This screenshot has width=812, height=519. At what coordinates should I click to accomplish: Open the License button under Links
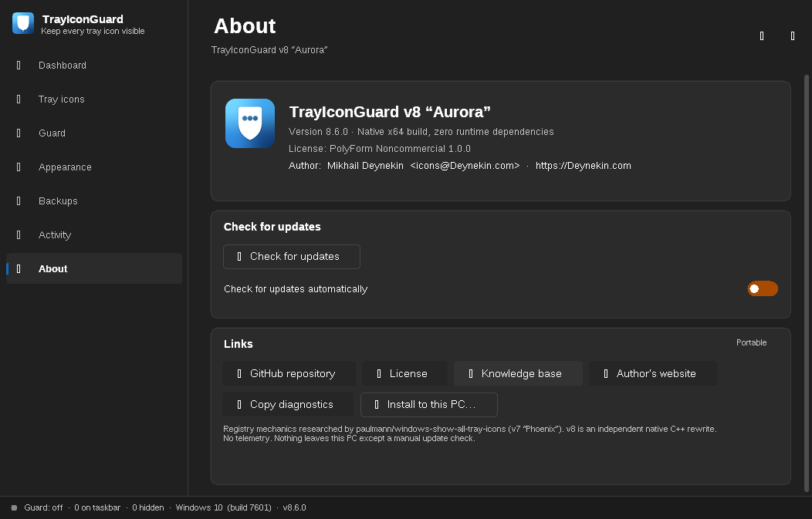pyautogui.click(x=404, y=373)
